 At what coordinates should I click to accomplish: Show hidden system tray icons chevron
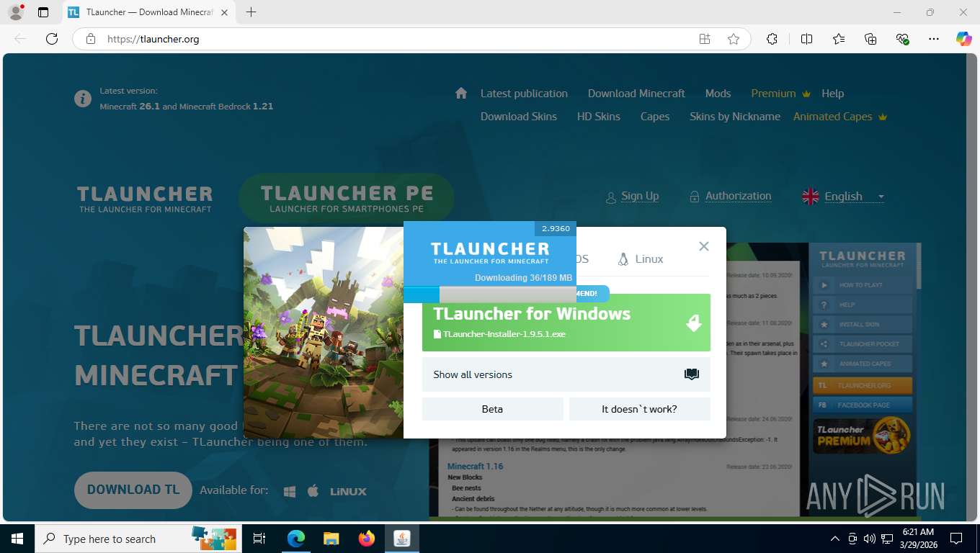click(x=835, y=539)
